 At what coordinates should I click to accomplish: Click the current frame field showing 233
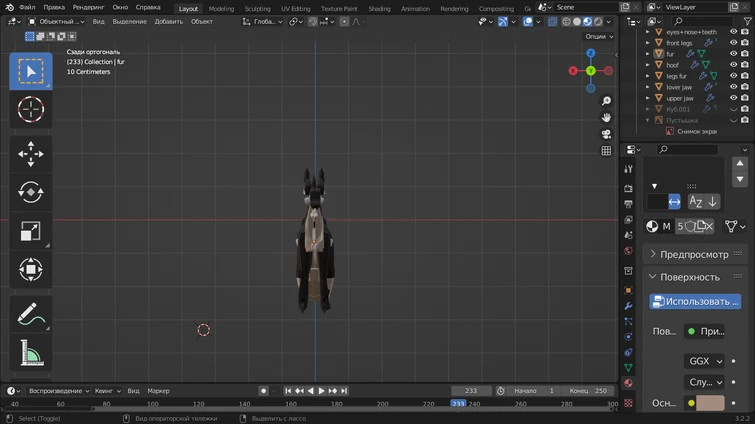(471, 391)
